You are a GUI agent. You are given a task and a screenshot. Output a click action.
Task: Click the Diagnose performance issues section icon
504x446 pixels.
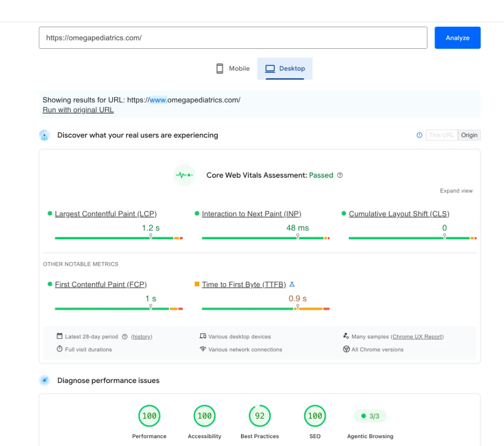pos(44,381)
